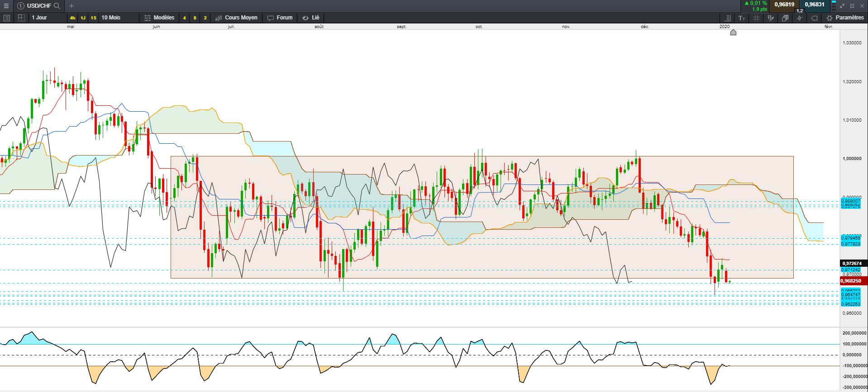
Task: Open chart Paramètres settings
Action: click(x=845, y=18)
